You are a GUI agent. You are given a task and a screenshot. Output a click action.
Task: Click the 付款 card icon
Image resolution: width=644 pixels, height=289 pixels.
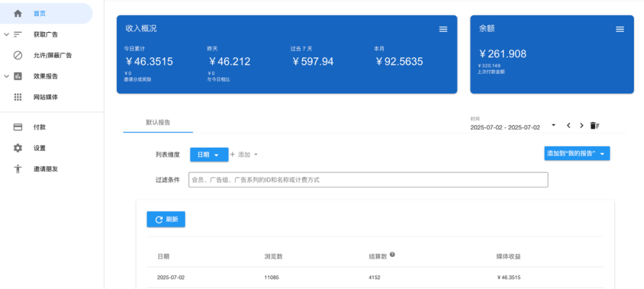(x=18, y=128)
